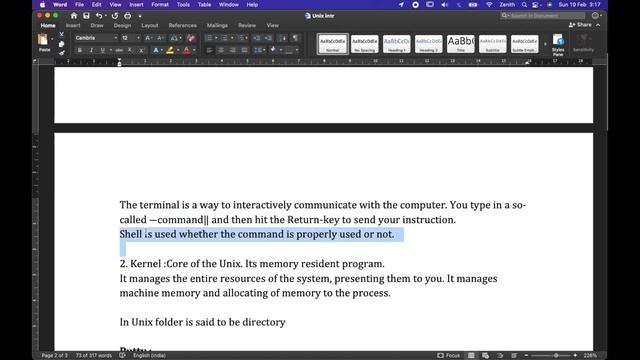Image resolution: width=640 pixels, height=360 pixels.
Task: Switch to the Insert tab
Action: (73, 25)
